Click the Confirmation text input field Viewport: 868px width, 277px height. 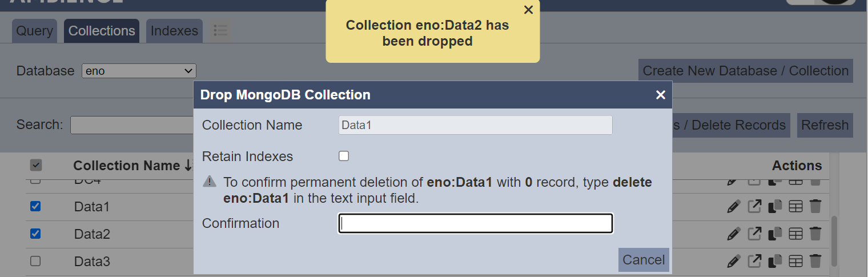pos(476,223)
